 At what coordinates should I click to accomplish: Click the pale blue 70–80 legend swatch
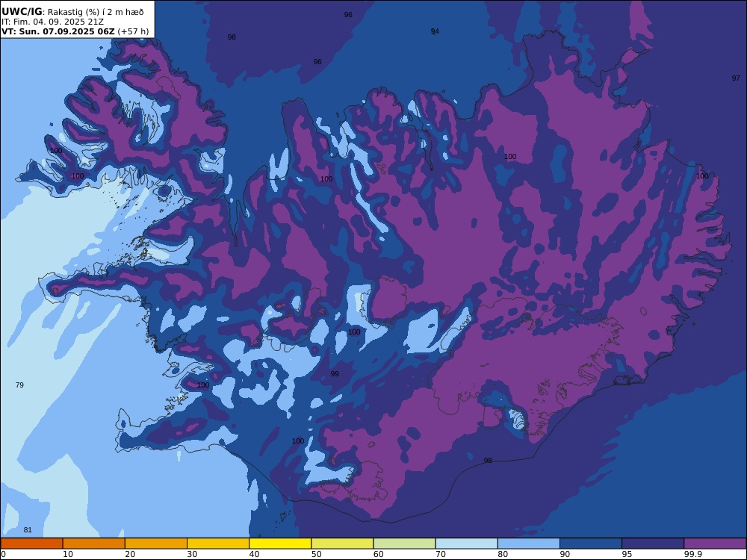click(466, 544)
